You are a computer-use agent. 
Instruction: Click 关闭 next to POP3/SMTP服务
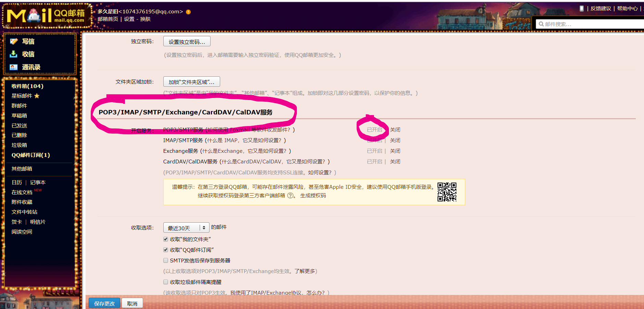(x=395, y=129)
